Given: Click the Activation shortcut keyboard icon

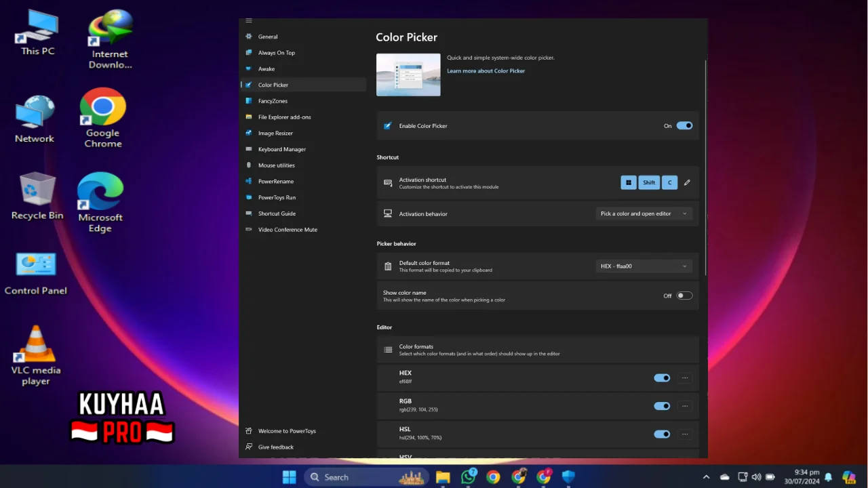Looking at the screenshot, I should click(388, 183).
